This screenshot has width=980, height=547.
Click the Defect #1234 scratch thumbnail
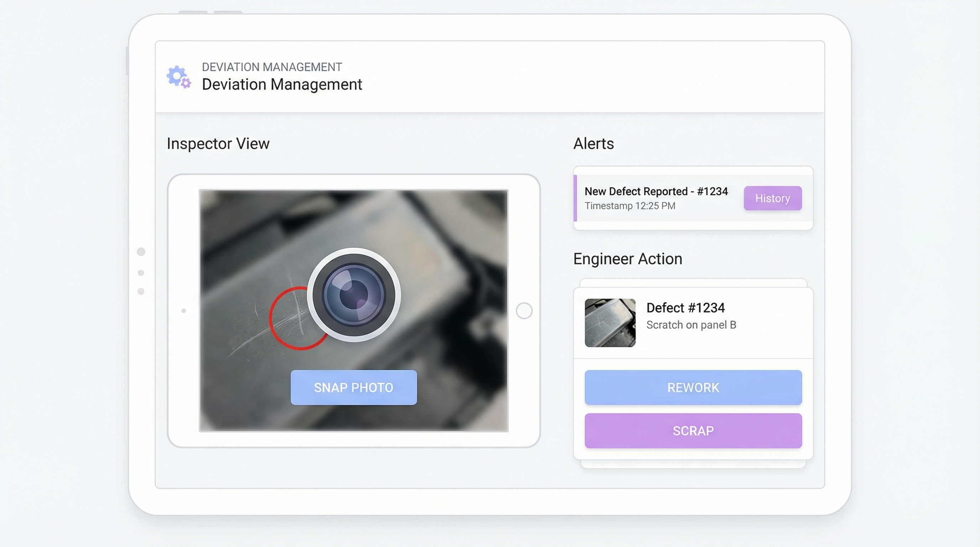click(x=610, y=322)
